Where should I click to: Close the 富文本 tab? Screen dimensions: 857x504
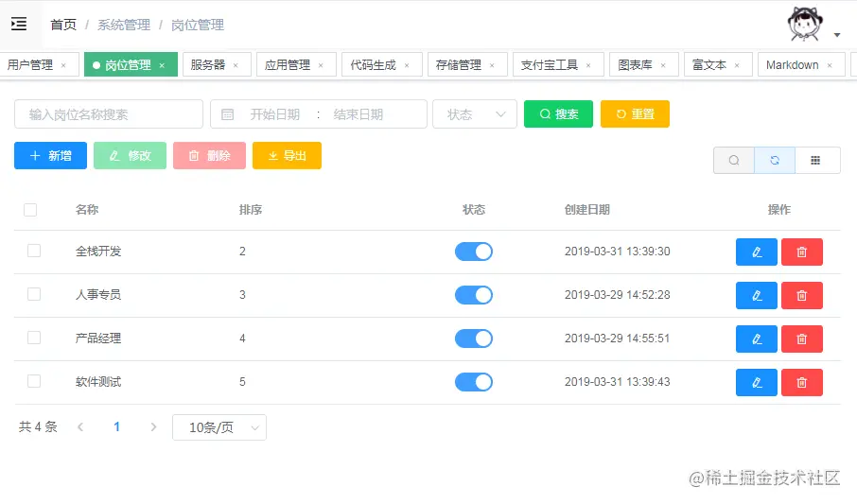[737, 65]
